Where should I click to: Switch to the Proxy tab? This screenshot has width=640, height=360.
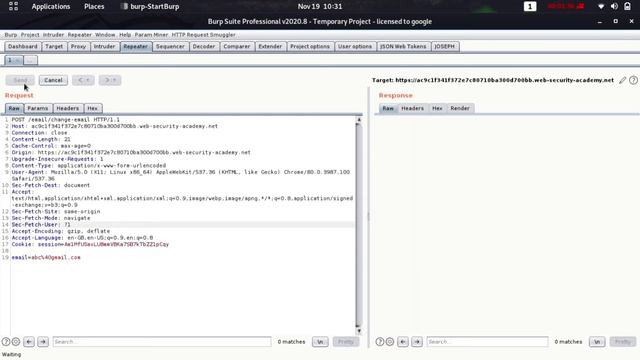click(78, 47)
